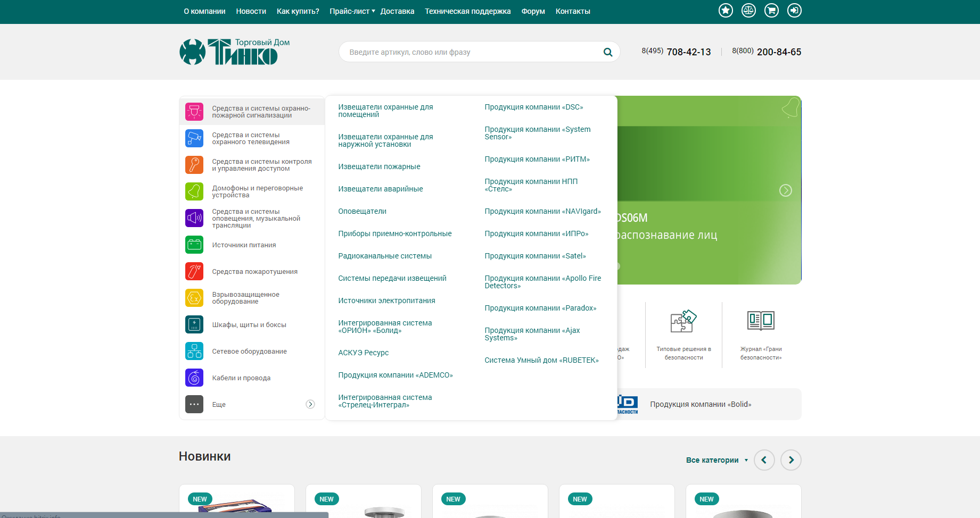Open Типовые решения в безопасности text link
This screenshot has width=980, height=518.
point(683,353)
